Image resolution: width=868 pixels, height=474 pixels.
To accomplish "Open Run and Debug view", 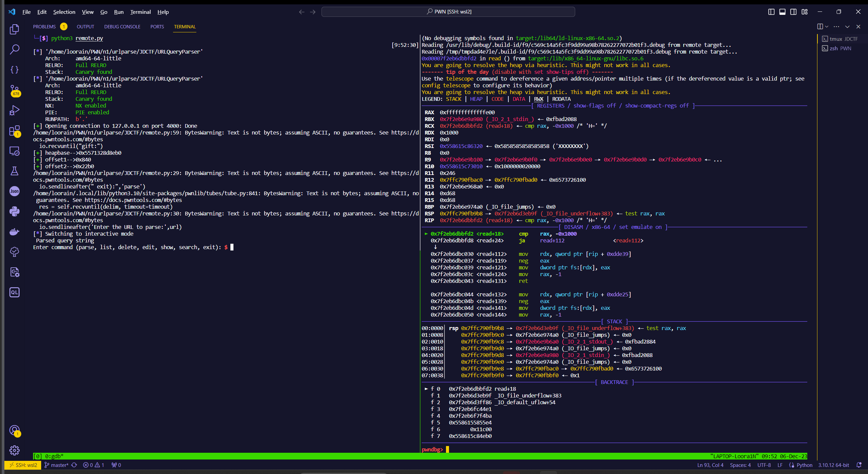I will (15, 110).
